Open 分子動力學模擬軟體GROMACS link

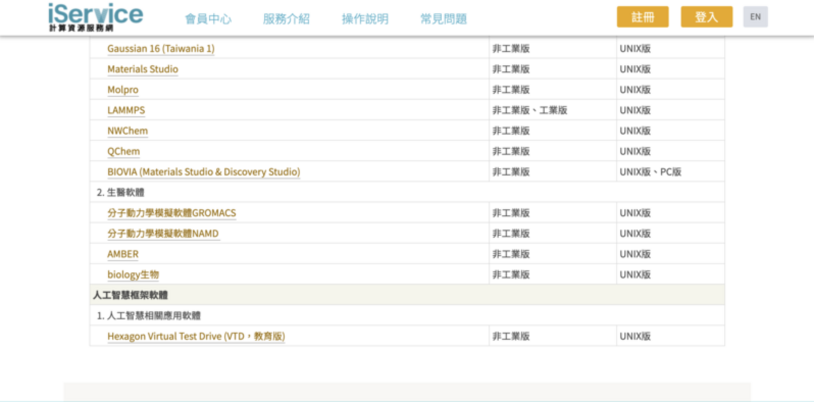tap(172, 213)
